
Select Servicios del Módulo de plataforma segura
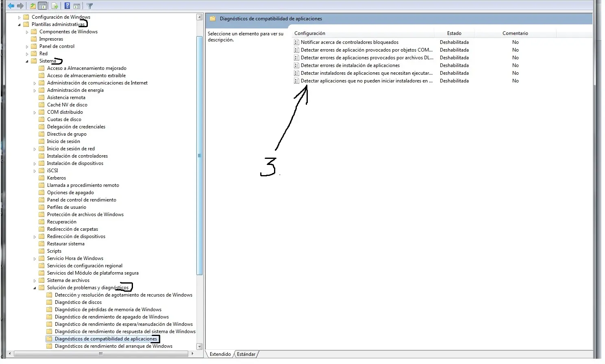pyautogui.click(x=93, y=273)
